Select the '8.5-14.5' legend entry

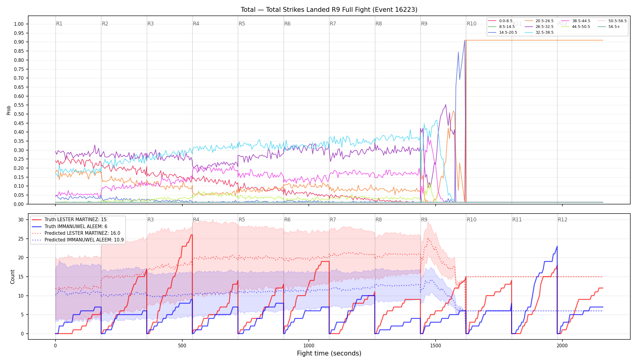(501, 27)
